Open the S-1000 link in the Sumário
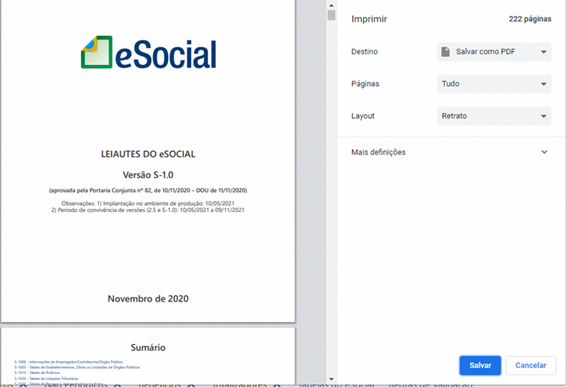The height and width of the screenshot is (387, 567). coord(69,362)
